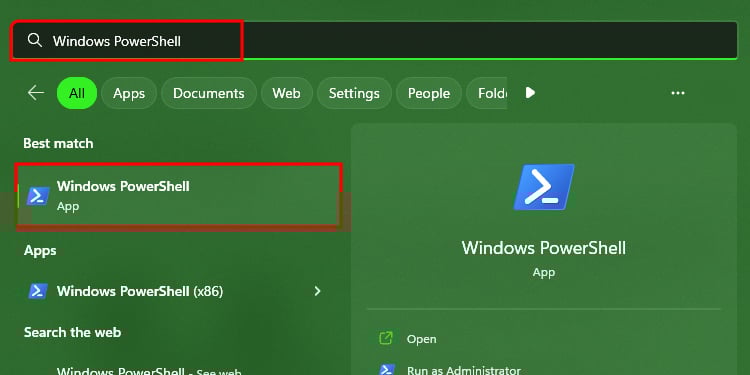Open the three-dots more options menu
750x375 pixels.
678,93
